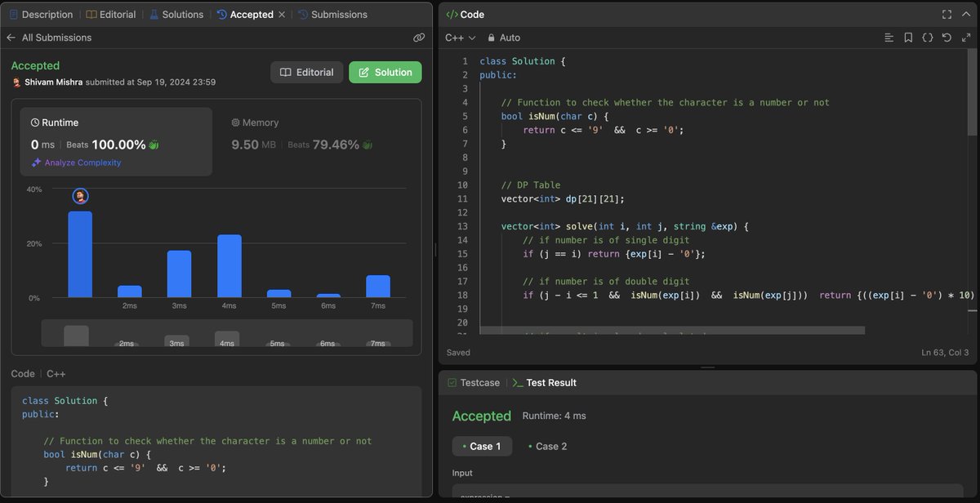Click the code editor's vertical scrollbar

click(x=972, y=94)
